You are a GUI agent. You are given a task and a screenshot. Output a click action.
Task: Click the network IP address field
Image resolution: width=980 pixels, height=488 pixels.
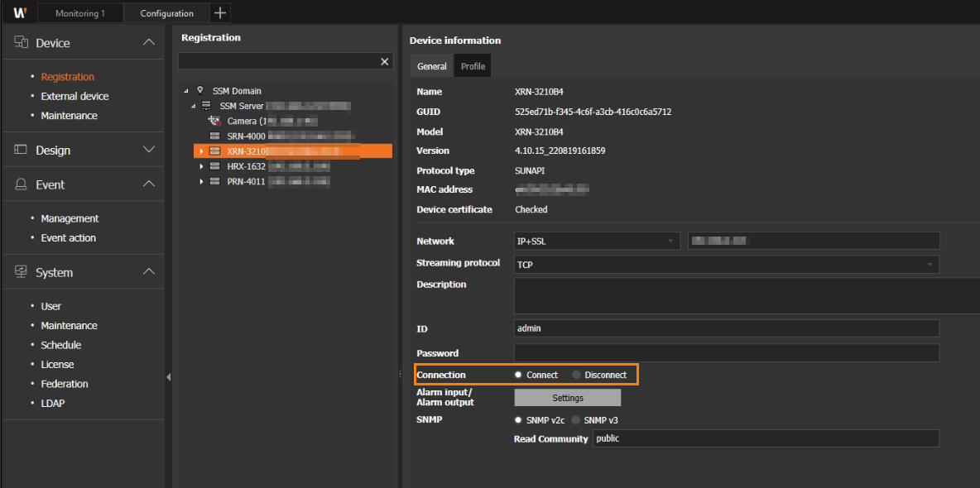pos(814,241)
